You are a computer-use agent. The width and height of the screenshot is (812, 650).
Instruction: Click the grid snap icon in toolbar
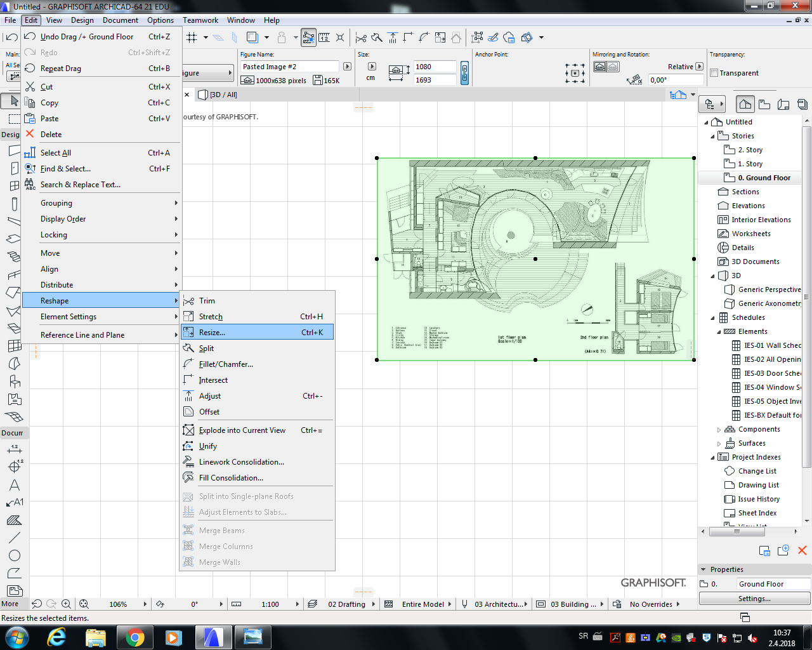pos(192,37)
